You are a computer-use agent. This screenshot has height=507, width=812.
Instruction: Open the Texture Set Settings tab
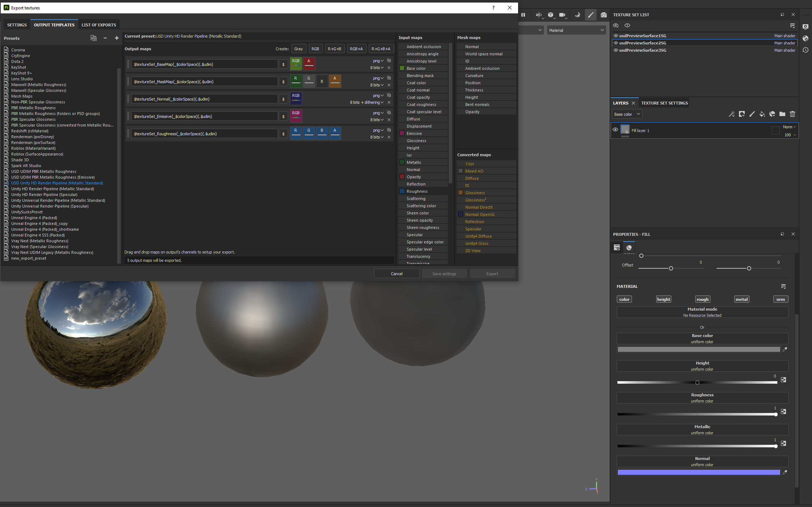(x=664, y=103)
